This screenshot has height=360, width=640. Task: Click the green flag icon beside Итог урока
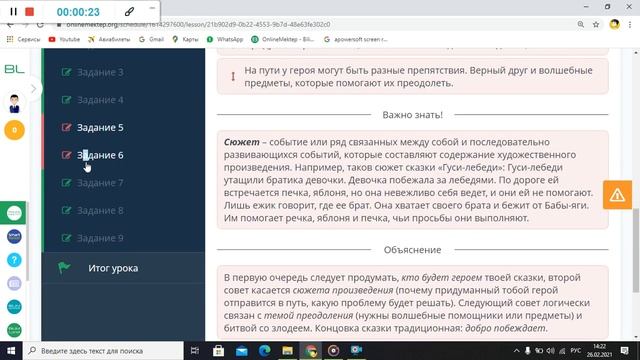point(64,267)
